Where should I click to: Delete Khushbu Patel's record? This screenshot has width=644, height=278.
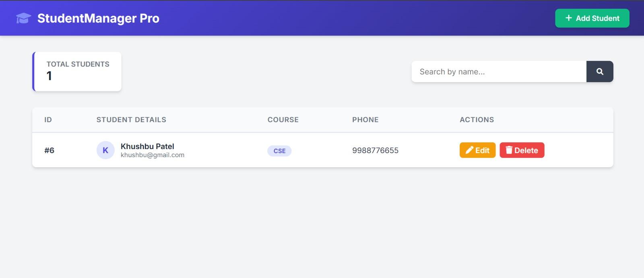(x=522, y=150)
